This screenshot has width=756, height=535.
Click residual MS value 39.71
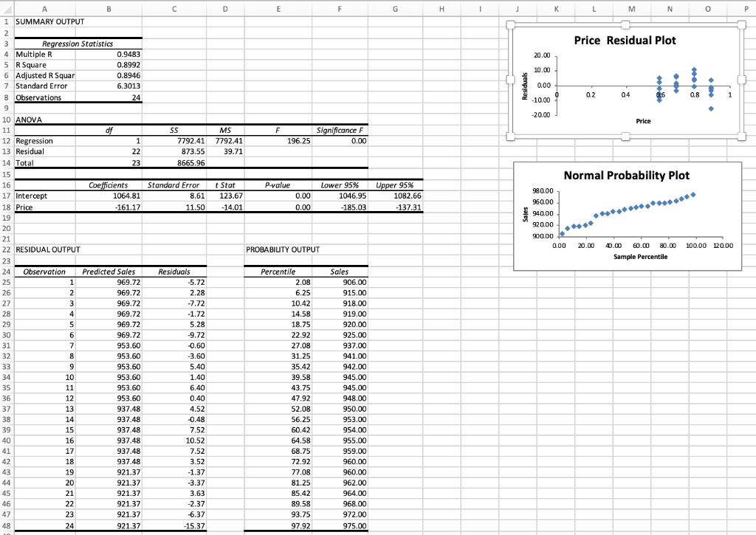(x=225, y=151)
